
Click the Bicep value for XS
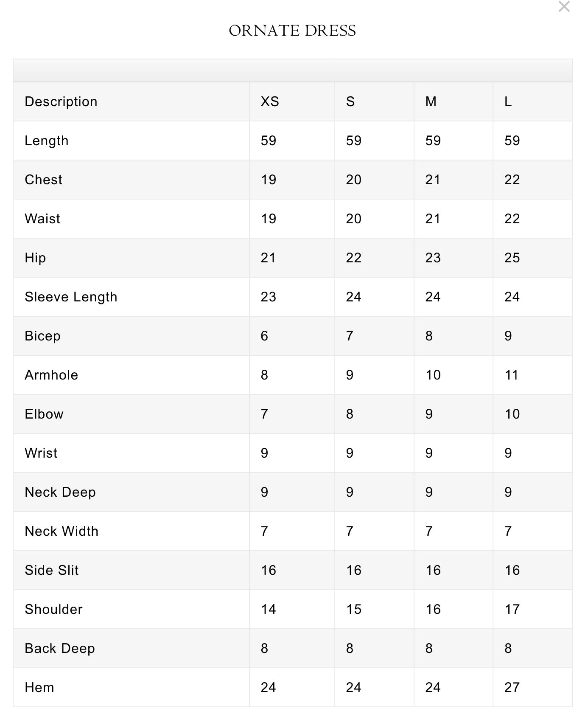point(264,336)
